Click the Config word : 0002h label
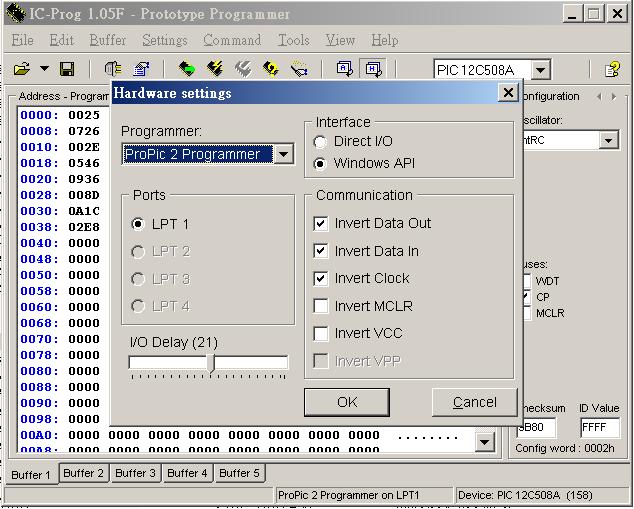This screenshot has width=634, height=509. pos(564,448)
